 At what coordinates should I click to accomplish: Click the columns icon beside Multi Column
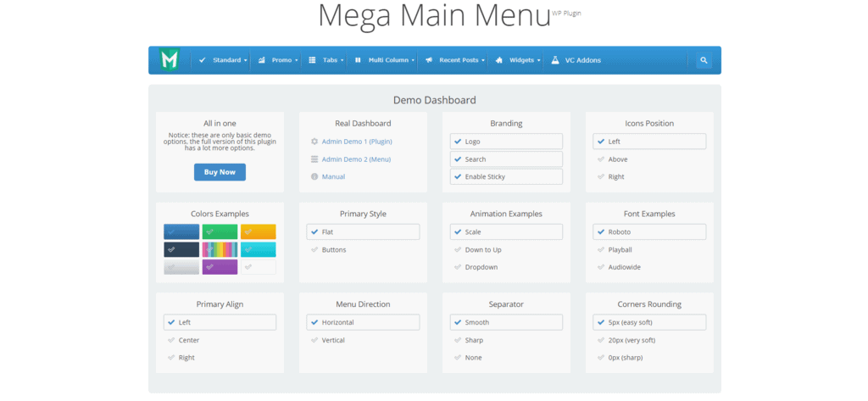point(358,60)
